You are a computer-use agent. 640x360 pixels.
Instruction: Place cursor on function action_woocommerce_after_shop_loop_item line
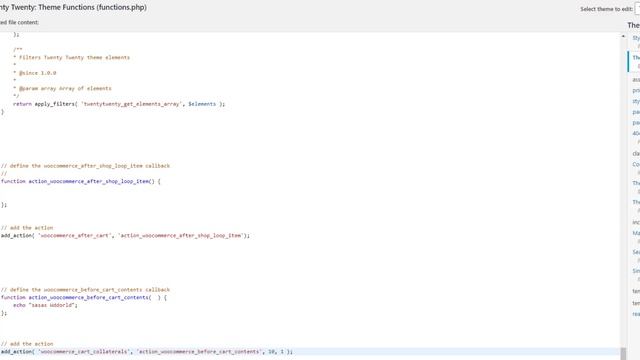(x=81, y=181)
